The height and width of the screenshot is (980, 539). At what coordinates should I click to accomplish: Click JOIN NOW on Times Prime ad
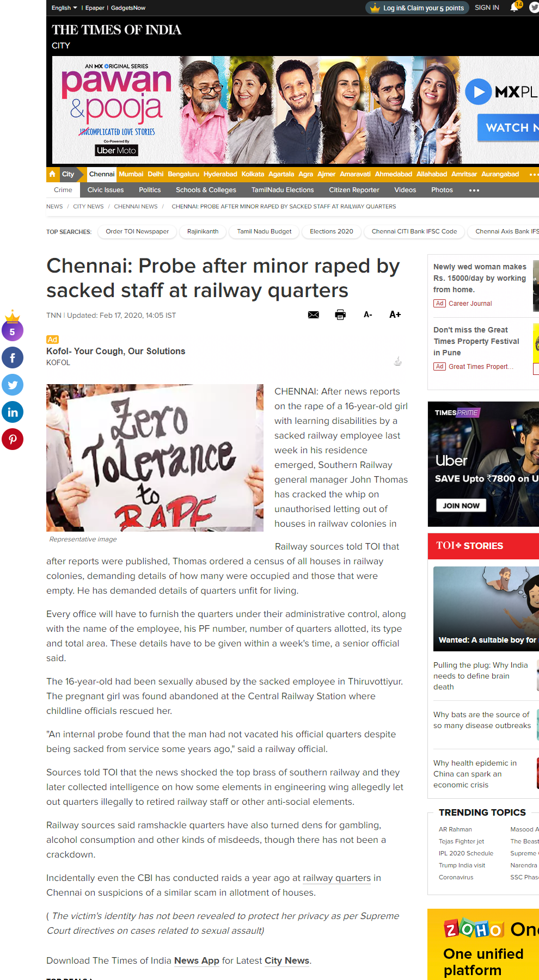point(461,506)
